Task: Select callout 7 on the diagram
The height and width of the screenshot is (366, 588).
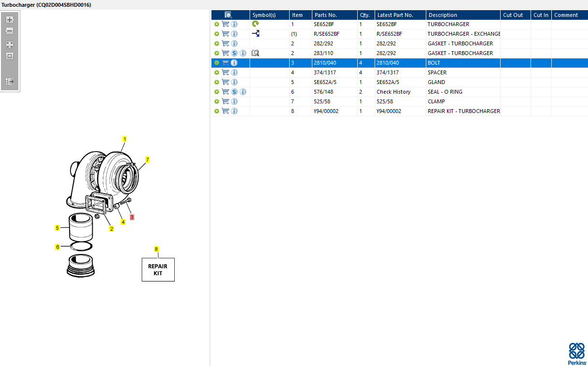Action: pyautogui.click(x=148, y=159)
